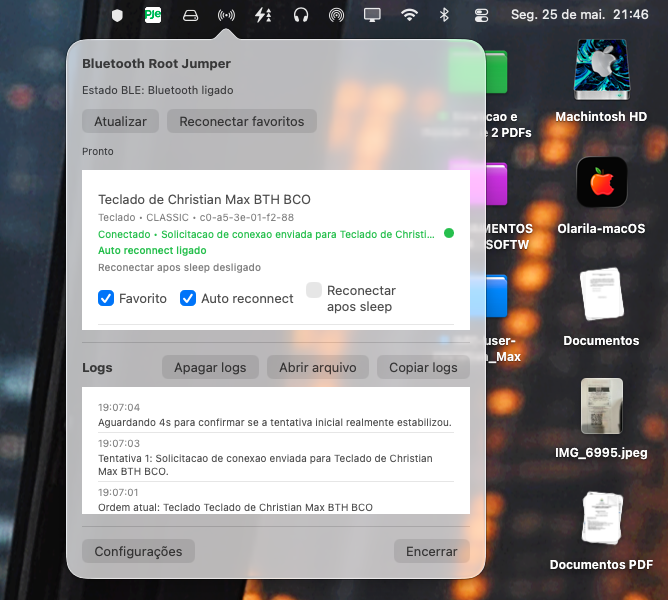Screen dimensions: 668x600
Task: Open Configurações
Action: click(x=138, y=551)
